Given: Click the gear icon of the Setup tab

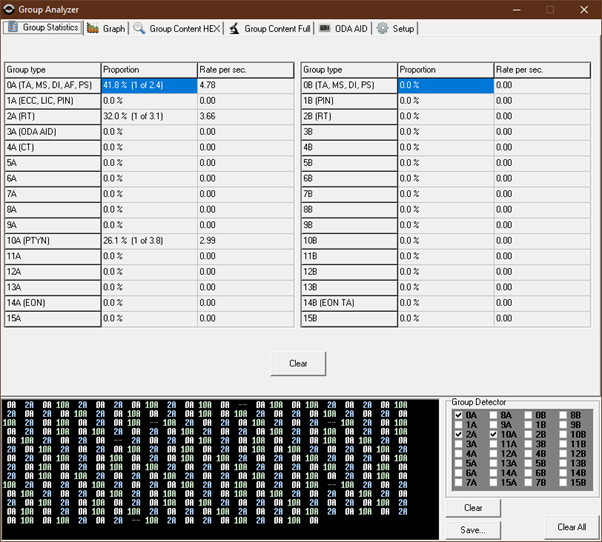Looking at the screenshot, I should 382,28.
